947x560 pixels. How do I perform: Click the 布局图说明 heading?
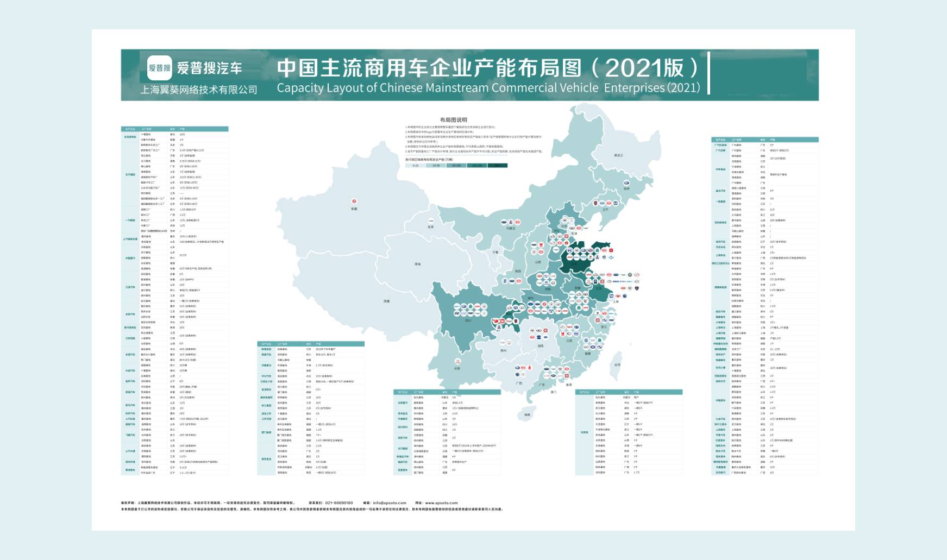tap(454, 120)
